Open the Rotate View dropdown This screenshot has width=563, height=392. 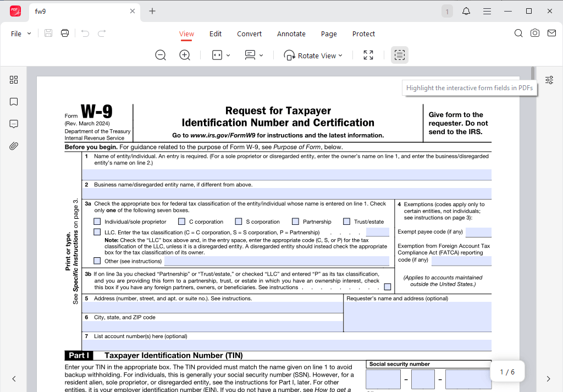coord(313,56)
